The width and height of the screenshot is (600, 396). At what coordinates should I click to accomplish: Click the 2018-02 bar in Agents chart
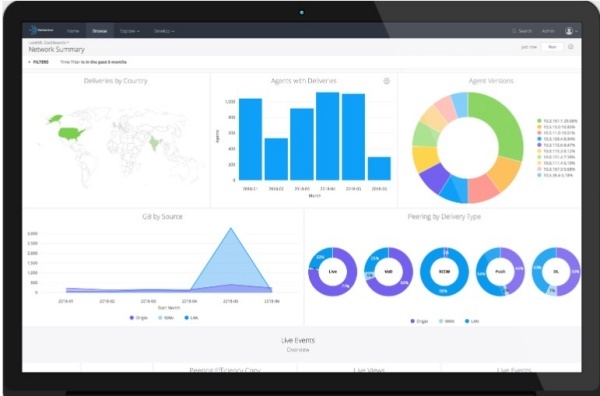pyautogui.click(x=276, y=159)
